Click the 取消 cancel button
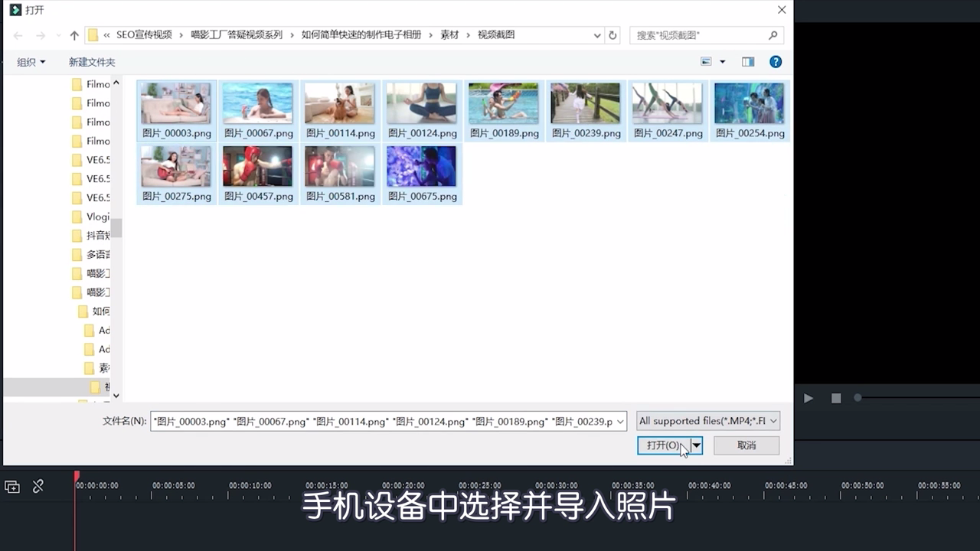980x551 pixels. coord(746,445)
